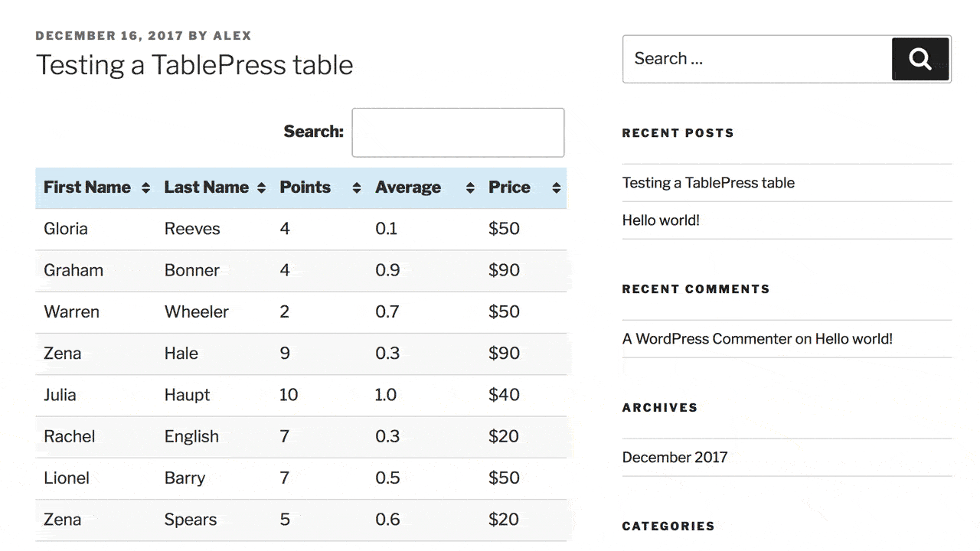Open the 'Testing a TablePress table' recent post
This screenshot has height=551, width=980.
[708, 183]
